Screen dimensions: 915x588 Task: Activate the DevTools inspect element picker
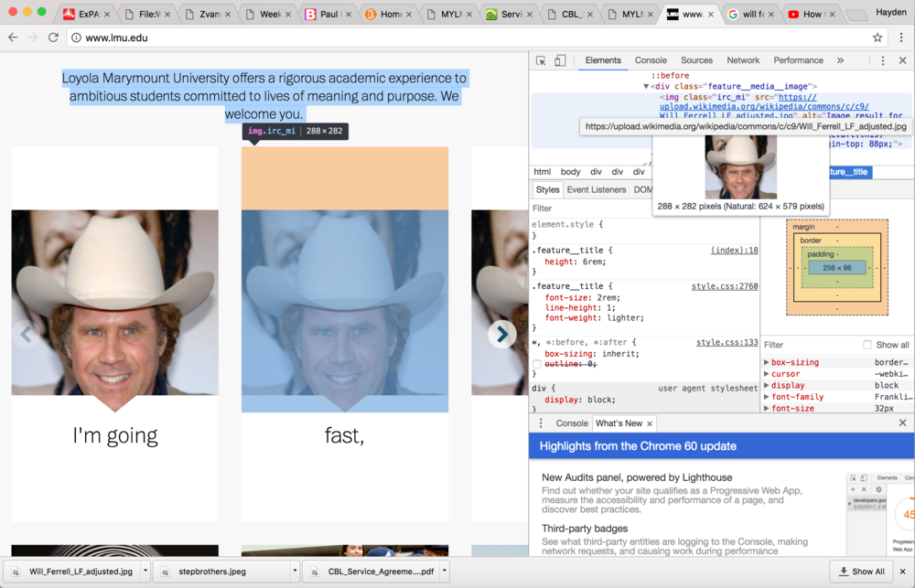click(541, 60)
